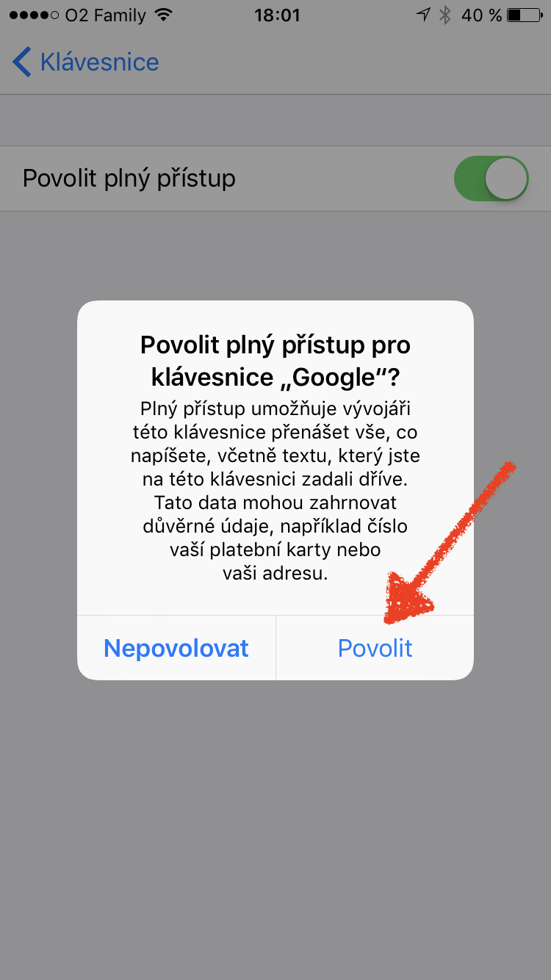
Task: Tap the dialog title about Google keyboard
Action: click(275, 361)
